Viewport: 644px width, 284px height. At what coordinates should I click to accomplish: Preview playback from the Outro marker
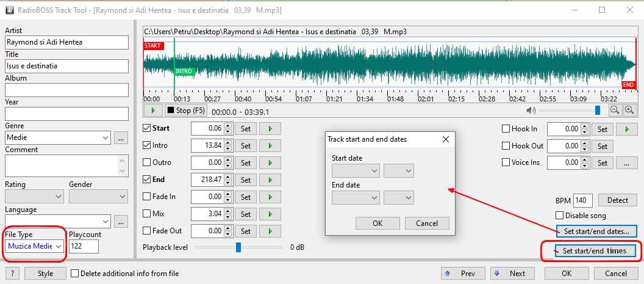point(270,162)
